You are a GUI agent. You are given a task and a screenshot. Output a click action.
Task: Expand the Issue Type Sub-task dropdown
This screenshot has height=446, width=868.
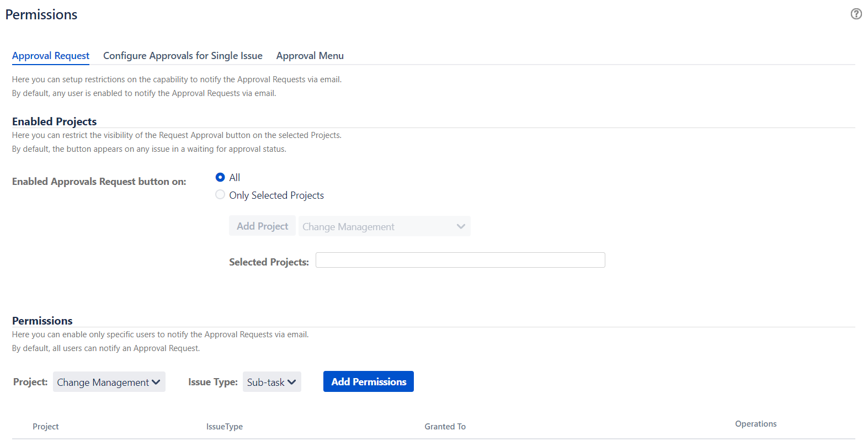pos(271,382)
